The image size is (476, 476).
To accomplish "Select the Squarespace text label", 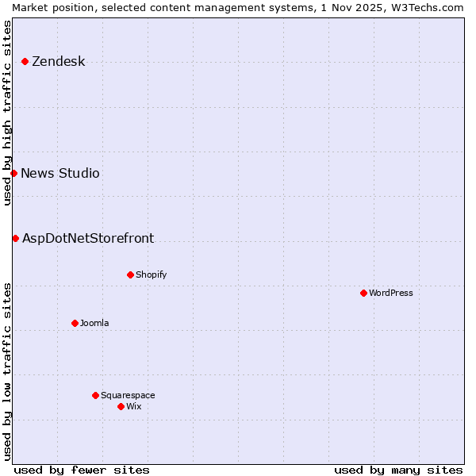I will pos(128,396).
